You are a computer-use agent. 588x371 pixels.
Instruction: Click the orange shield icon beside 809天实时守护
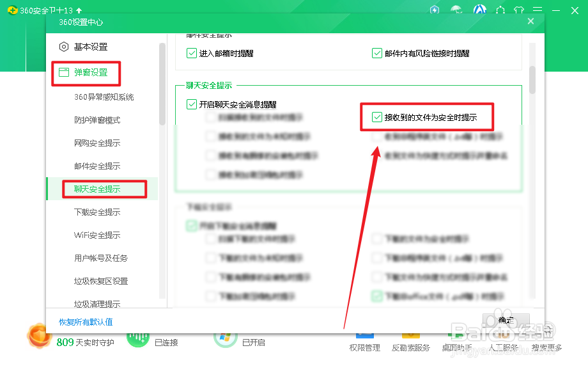pyautogui.click(x=38, y=336)
